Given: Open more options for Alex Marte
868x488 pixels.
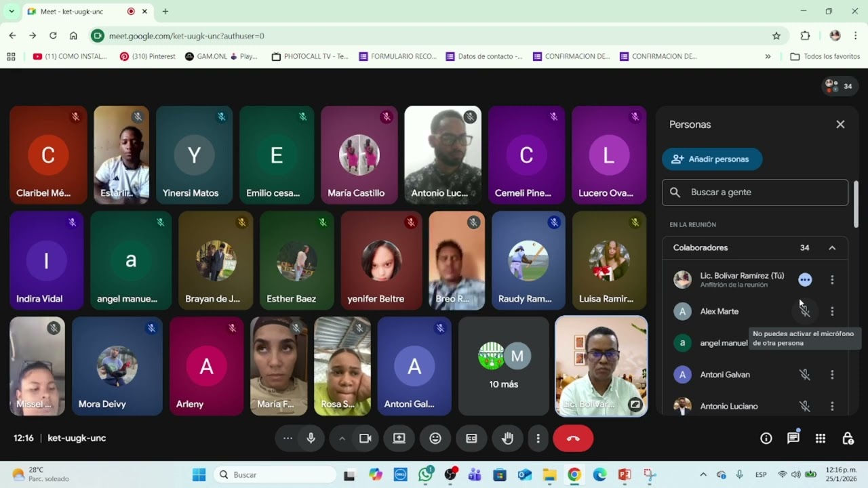Looking at the screenshot, I should pos(832,312).
